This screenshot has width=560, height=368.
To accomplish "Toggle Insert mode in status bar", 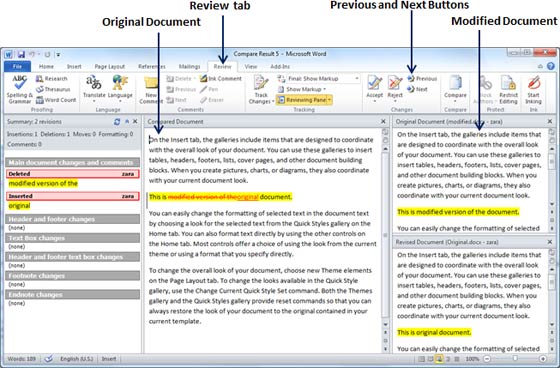I will [x=109, y=359].
